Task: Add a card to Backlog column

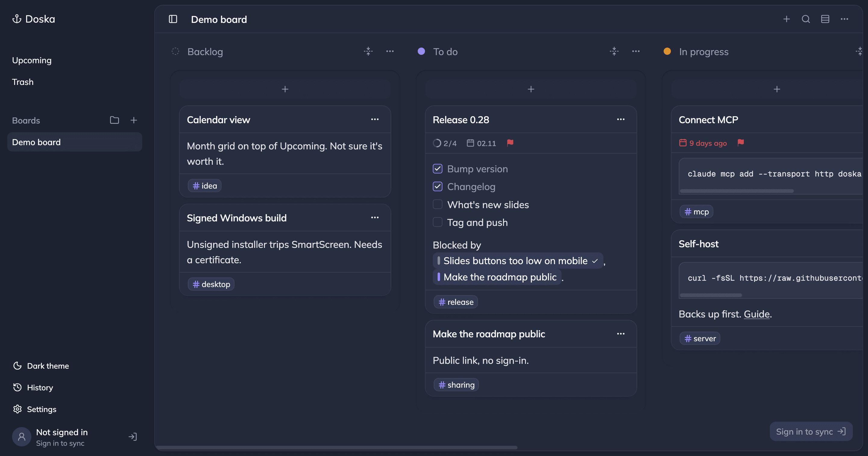Action: coord(285,89)
